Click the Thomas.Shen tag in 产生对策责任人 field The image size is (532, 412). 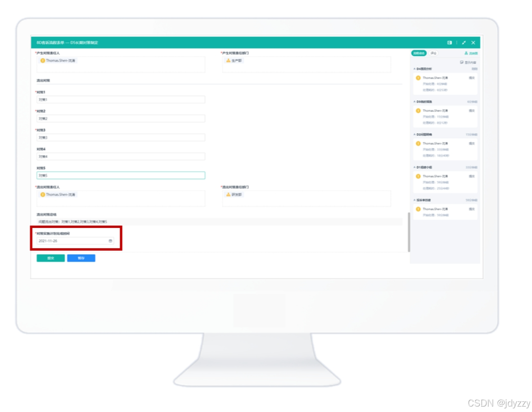pos(58,61)
